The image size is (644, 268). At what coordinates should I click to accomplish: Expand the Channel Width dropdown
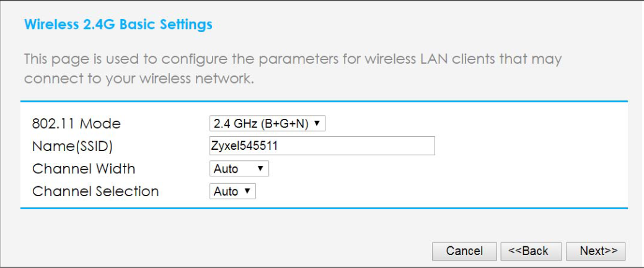point(239,169)
